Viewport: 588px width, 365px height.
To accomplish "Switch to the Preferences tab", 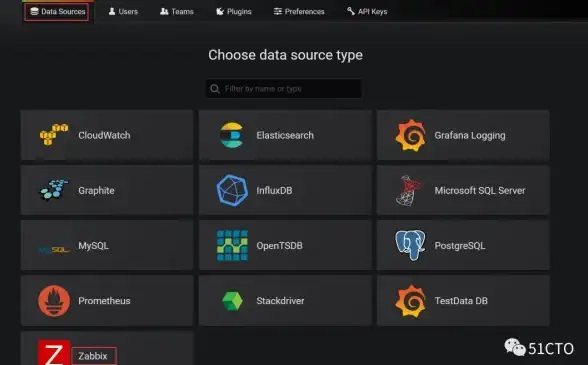I will point(299,12).
